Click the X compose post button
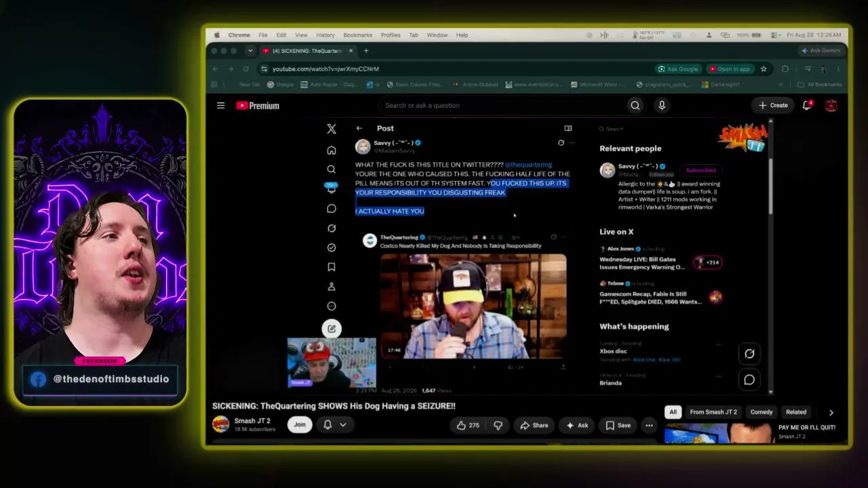 tap(332, 329)
